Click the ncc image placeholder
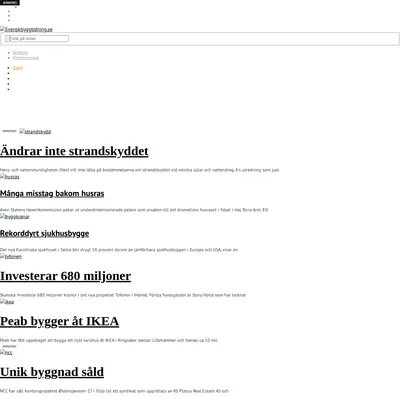This screenshot has height=400, width=400. 6,352
